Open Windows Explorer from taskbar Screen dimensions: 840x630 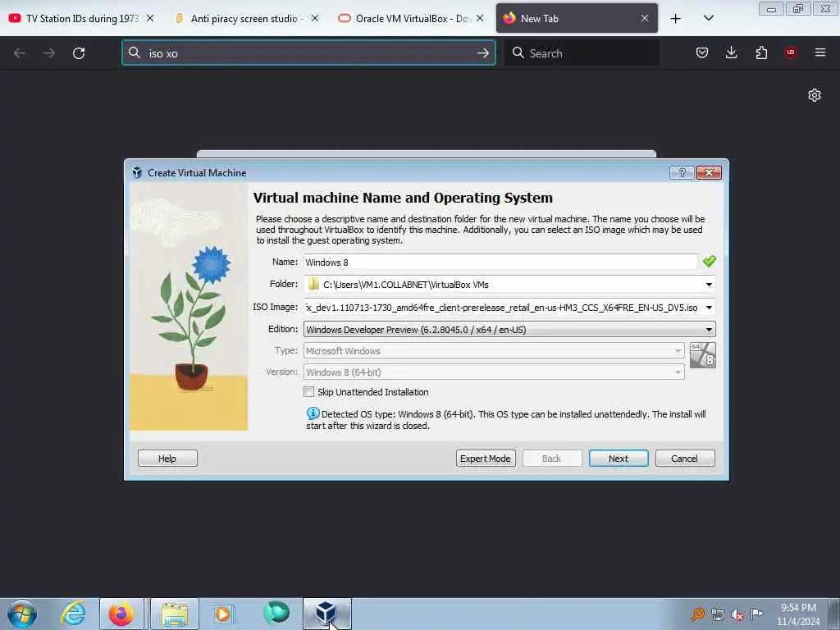pyautogui.click(x=175, y=614)
